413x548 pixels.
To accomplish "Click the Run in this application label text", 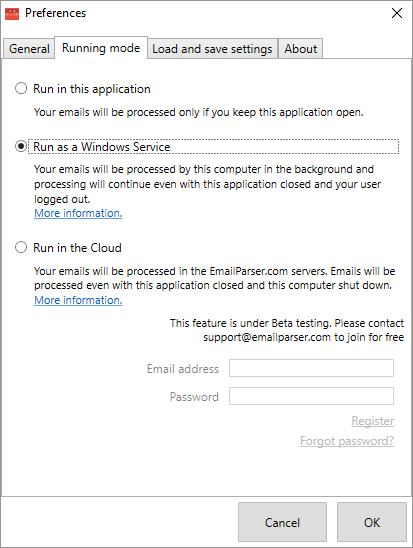I will tap(92, 89).
